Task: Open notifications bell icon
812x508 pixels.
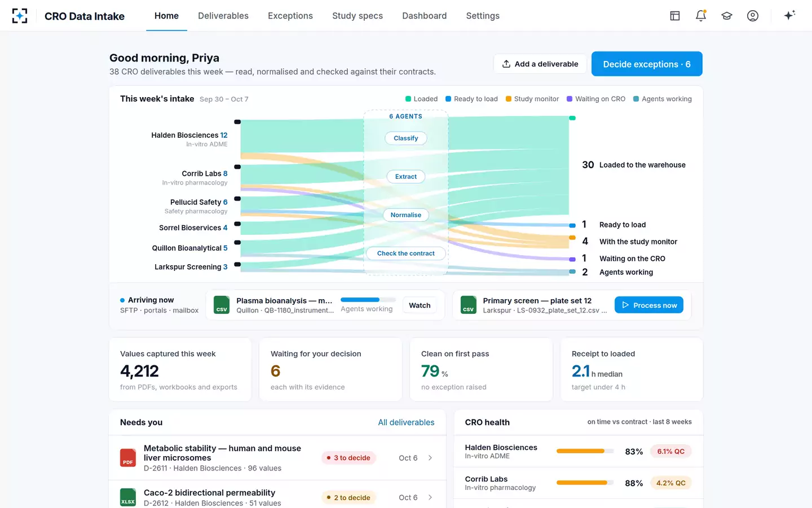Action: [x=701, y=16]
